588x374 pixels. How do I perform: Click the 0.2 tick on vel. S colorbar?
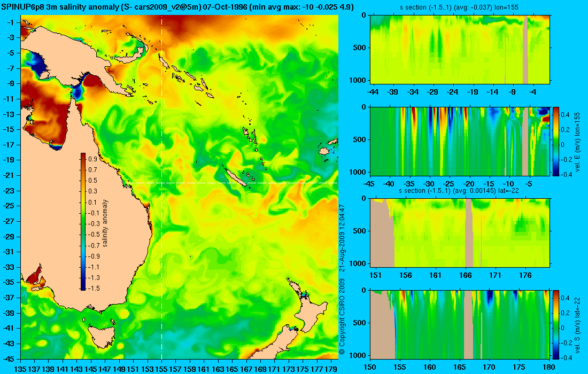coord(565,313)
